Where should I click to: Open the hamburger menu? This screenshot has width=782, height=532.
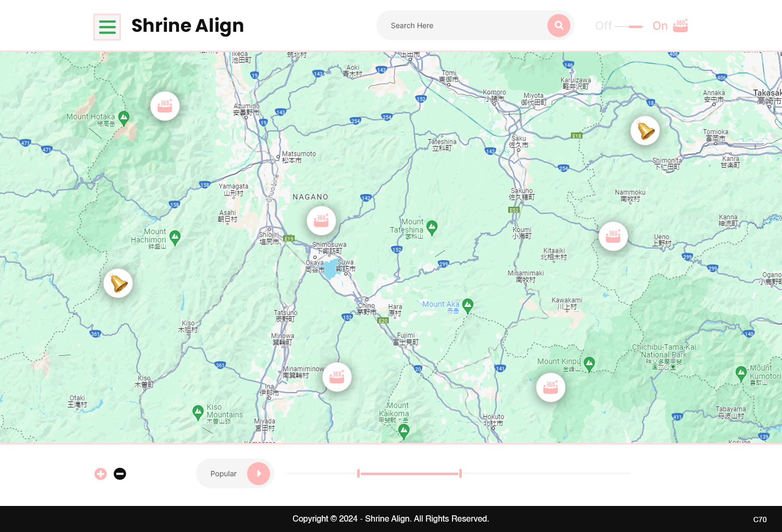click(x=107, y=27)
